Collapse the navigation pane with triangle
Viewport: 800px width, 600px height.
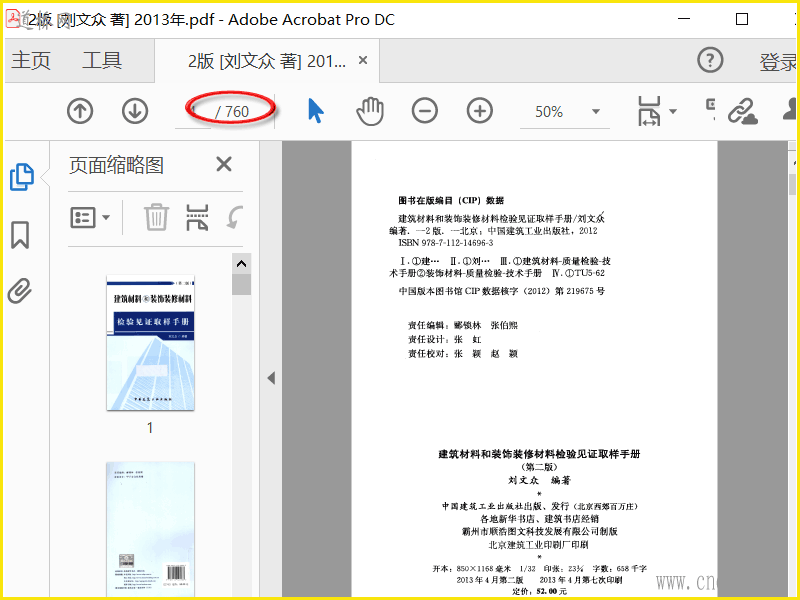[x=271, y=378]
